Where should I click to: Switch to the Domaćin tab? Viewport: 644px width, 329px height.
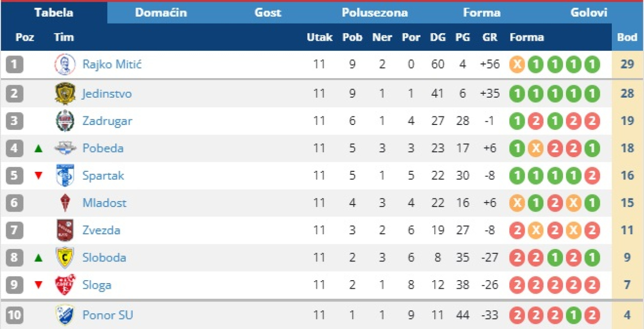161,13
